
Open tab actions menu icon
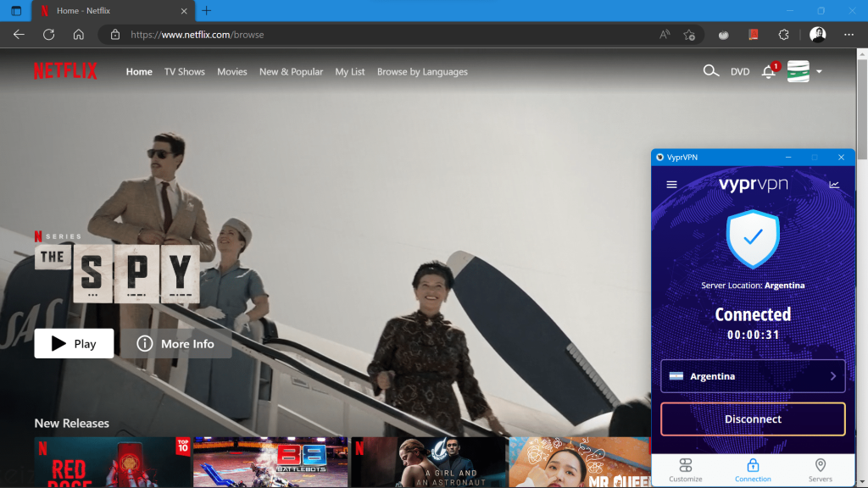coord(16,10)
